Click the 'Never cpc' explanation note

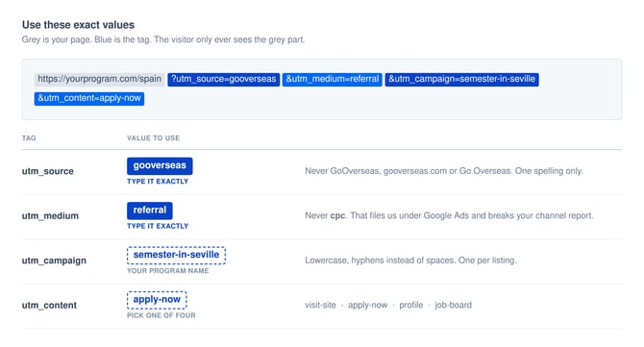[x=449, y=215]
